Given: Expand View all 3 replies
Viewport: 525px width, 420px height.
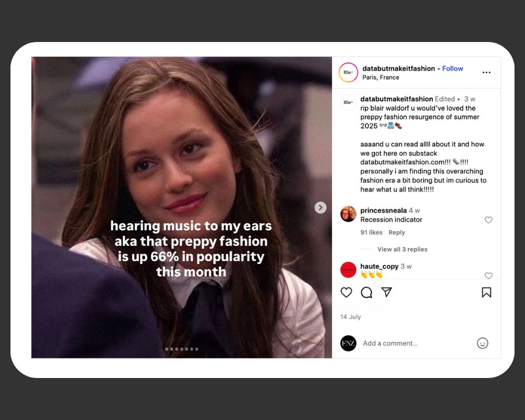Looking at the screenshot, I should coord(402,249).
